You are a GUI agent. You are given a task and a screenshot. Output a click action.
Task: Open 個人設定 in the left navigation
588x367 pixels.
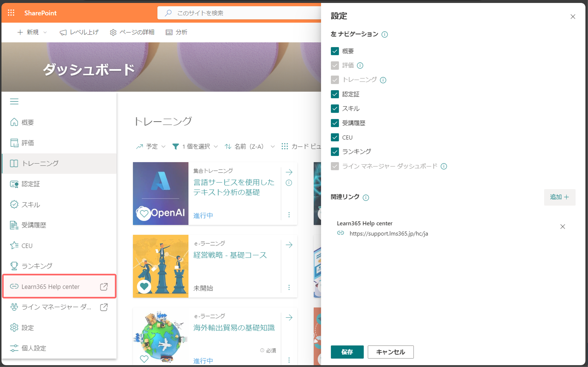pos(59,348)
